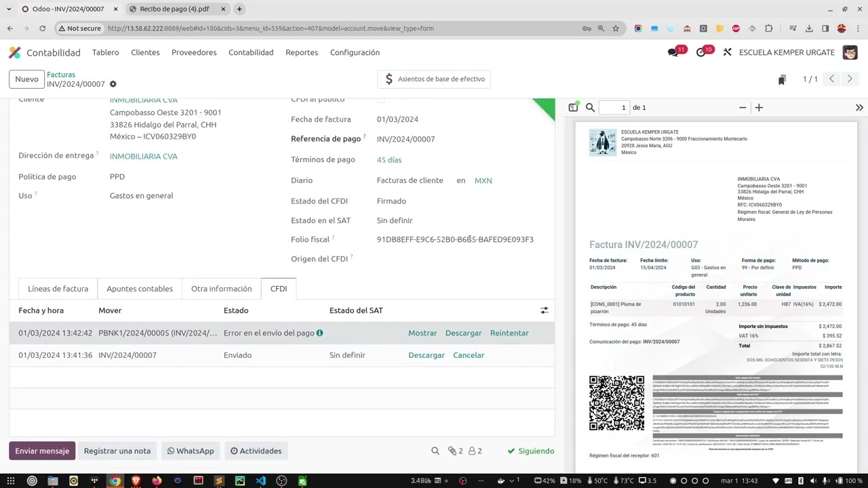
Task: Click Cancelar on INV/2024/00007 row
Action: click(x=469, y=355)
